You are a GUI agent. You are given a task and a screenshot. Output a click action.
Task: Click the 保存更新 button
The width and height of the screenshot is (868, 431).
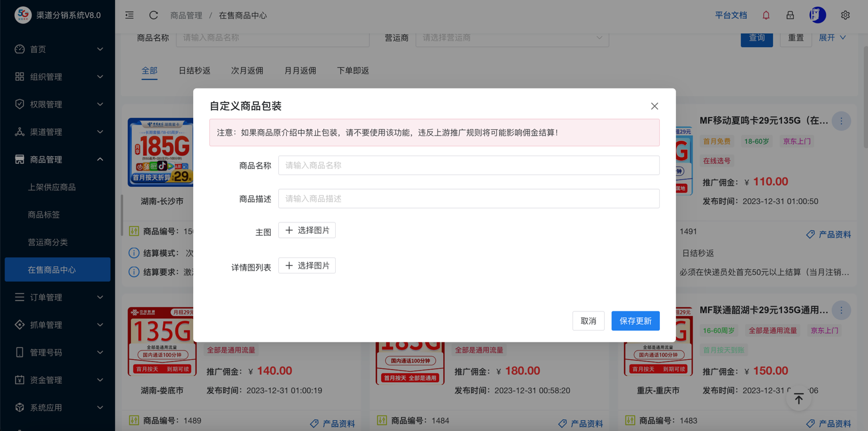(635, 321)
